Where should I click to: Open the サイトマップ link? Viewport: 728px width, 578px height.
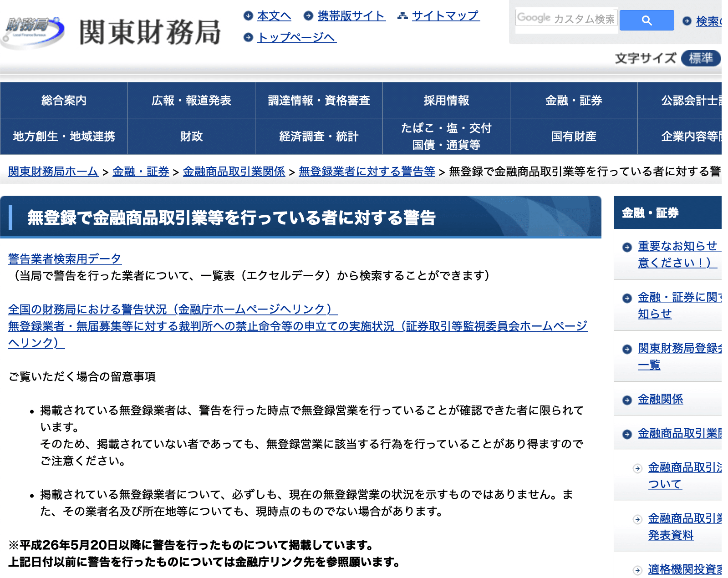pos(446,16)
